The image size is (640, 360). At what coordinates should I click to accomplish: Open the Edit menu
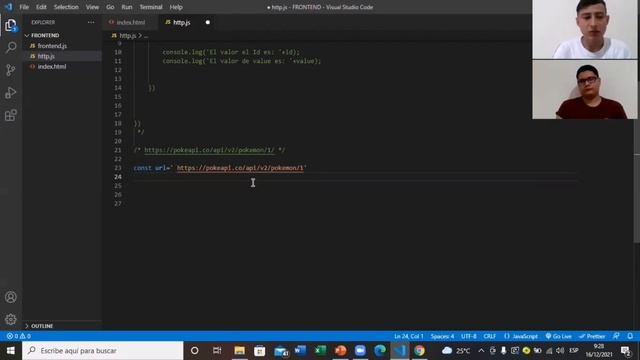click(41, 7)
